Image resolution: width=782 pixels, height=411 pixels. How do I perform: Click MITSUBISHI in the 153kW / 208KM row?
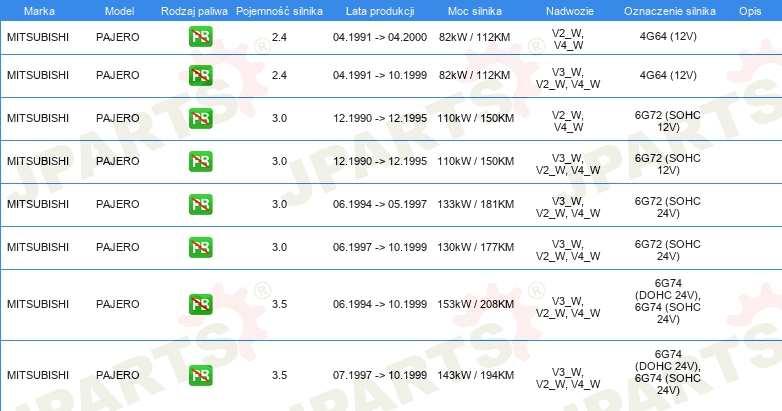point(38,304)
